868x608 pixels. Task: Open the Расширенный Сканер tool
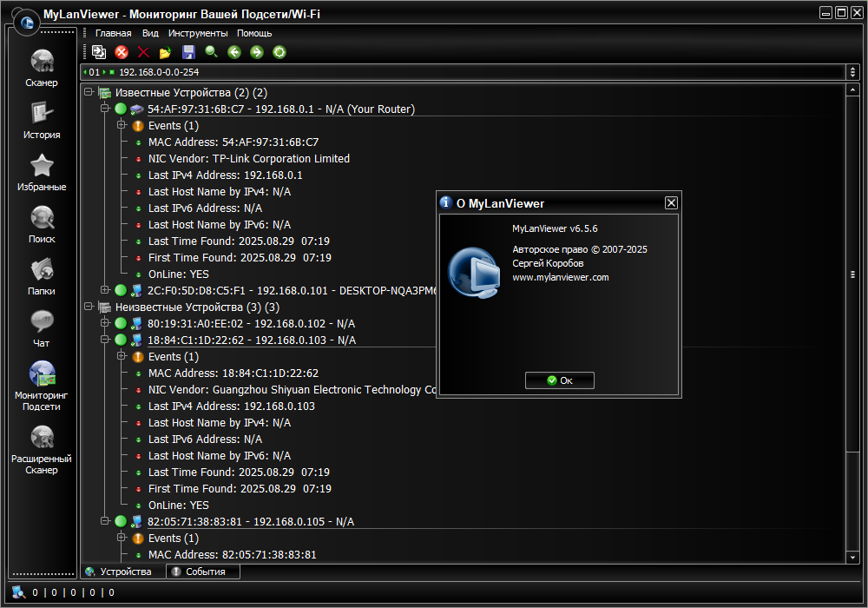42,450
